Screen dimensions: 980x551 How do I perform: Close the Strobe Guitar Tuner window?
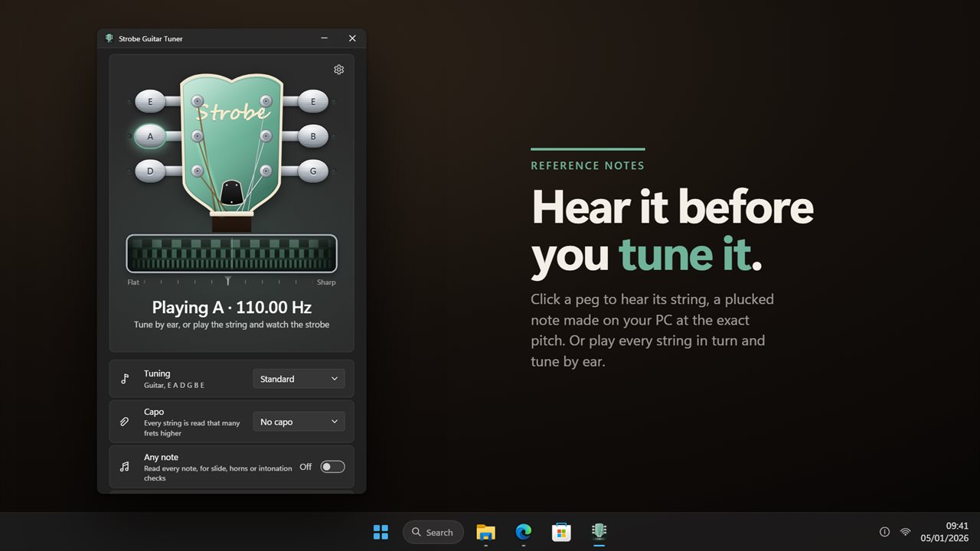tap(352, 38)
